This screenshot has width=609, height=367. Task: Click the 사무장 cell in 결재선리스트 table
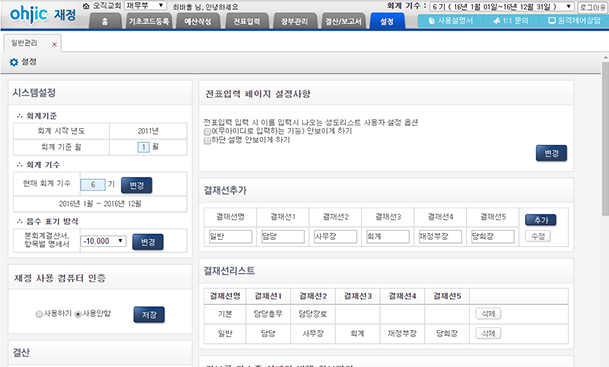click(313, 333)
